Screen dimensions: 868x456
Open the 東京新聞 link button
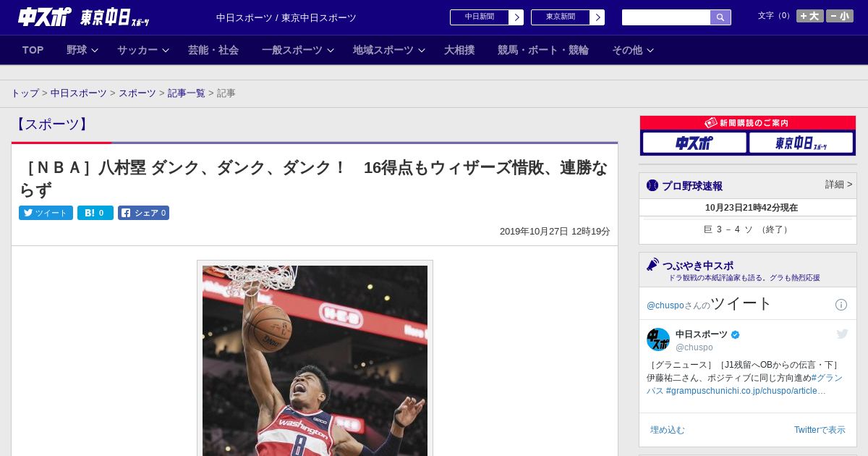pyautogui.click(x=561, y=17)
